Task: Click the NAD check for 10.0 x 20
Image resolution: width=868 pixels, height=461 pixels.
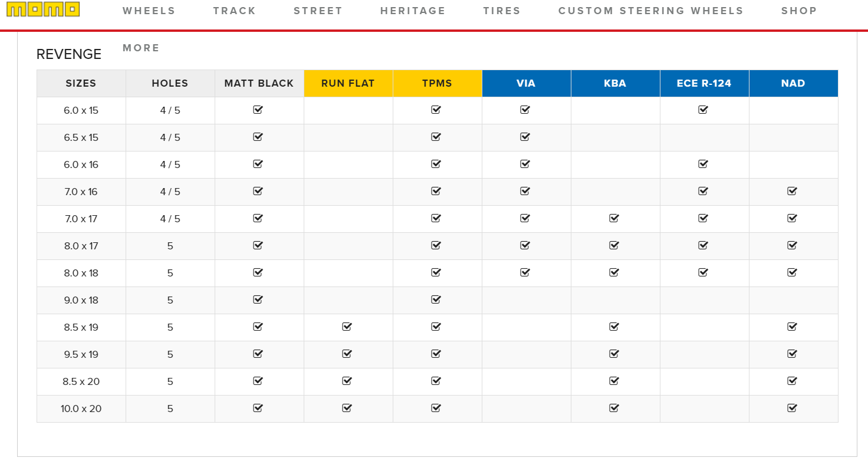Action: (x=792, y=408)
